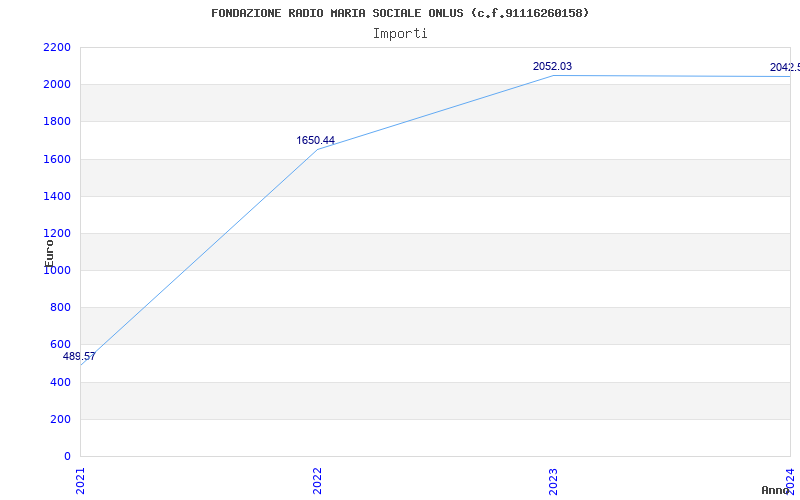Click the Anno axis label
Image resolution: width=800 pixels, height=500 pixels.
pyautogui.click(x=775, y=490)
